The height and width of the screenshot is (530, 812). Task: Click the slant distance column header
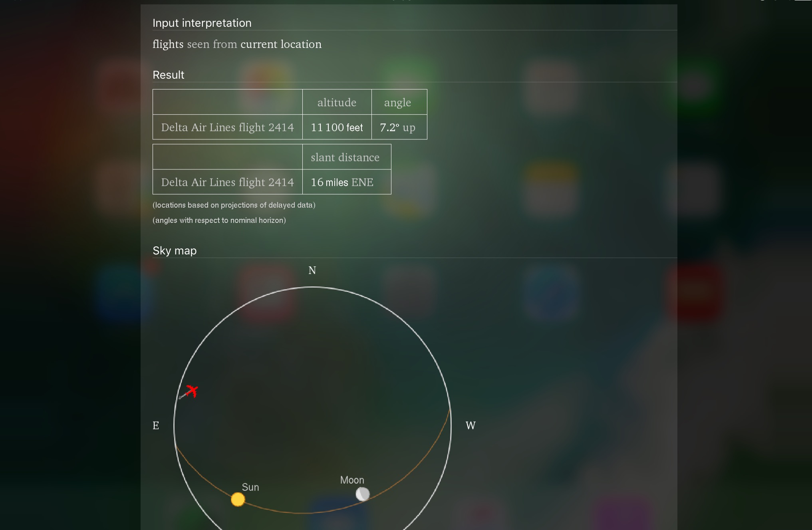[x=345, y=157]
